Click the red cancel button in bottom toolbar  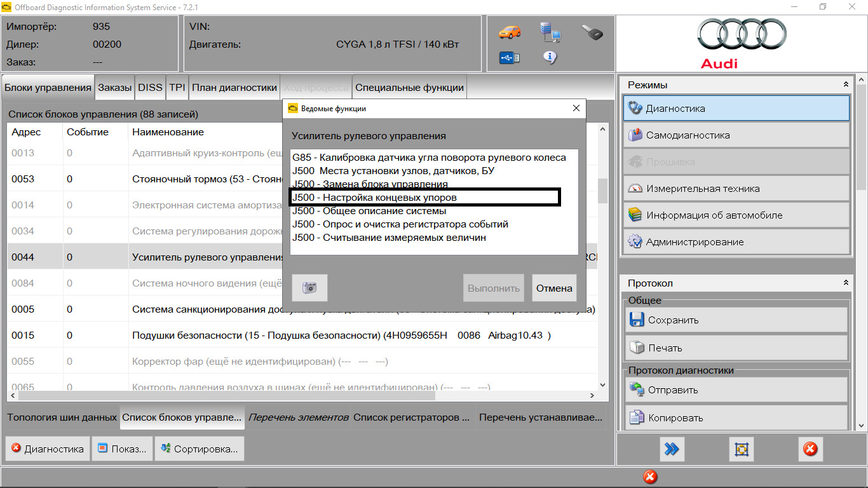810,449
